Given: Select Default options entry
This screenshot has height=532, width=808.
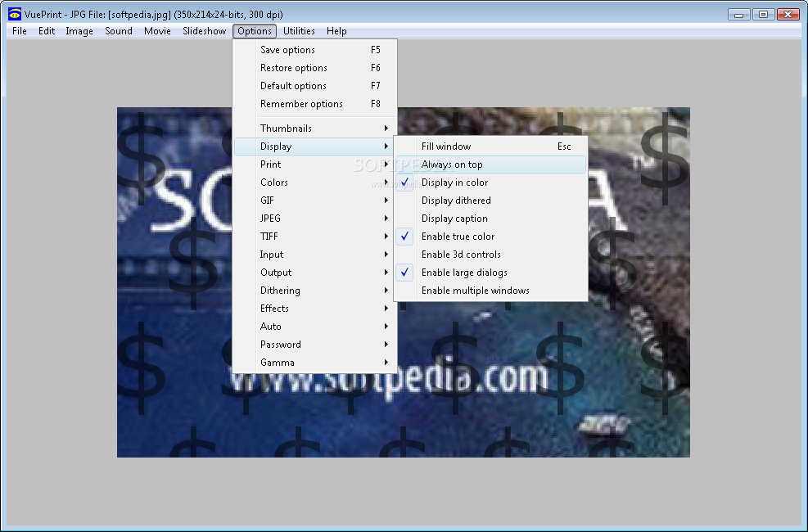Looking at the screenshot, I should (x=315, y=86).
